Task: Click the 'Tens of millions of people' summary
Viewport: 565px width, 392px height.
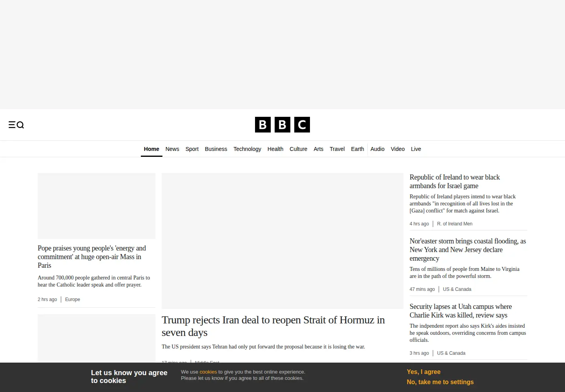Action: pos(465,272)
